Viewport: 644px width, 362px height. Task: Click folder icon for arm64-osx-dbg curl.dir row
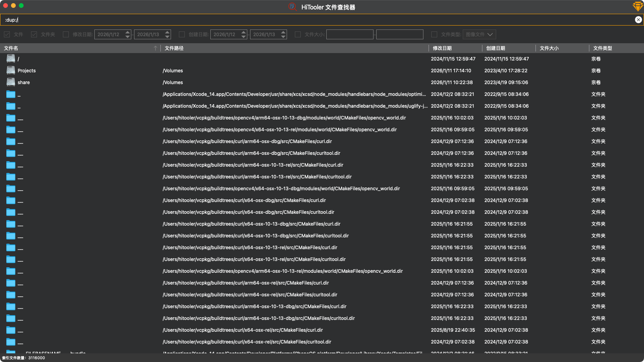(x=11, y=141)
